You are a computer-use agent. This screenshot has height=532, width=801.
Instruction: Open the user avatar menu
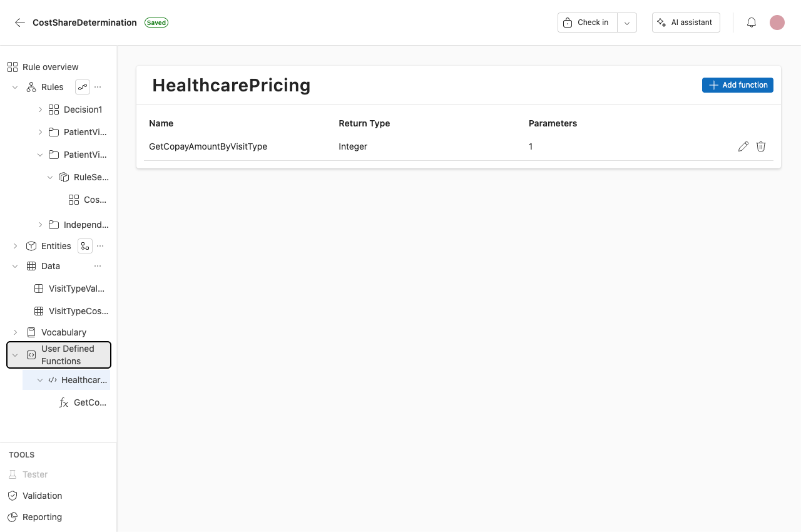coord(777,23)
